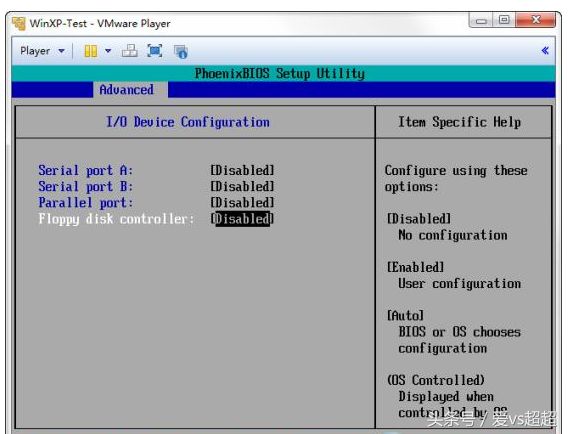Select Parallel port label
The image size is (568, 434).
click(86, 203)
